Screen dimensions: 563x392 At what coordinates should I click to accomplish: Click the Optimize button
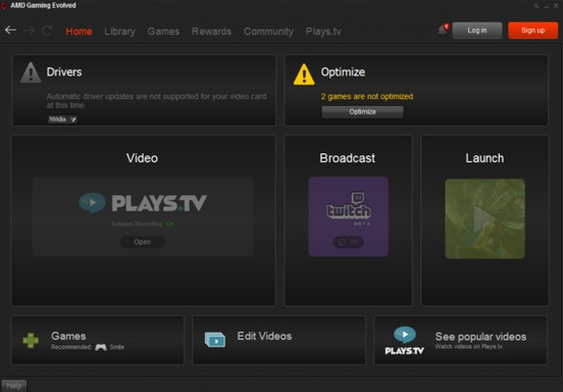point(362,112)
